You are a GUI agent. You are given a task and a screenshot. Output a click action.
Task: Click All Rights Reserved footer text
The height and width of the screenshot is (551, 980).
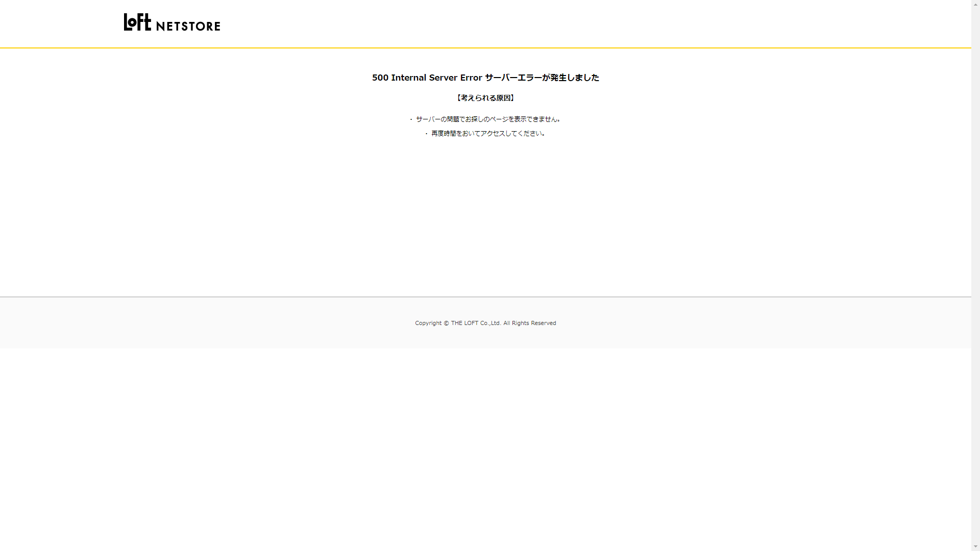click(529, 323)
